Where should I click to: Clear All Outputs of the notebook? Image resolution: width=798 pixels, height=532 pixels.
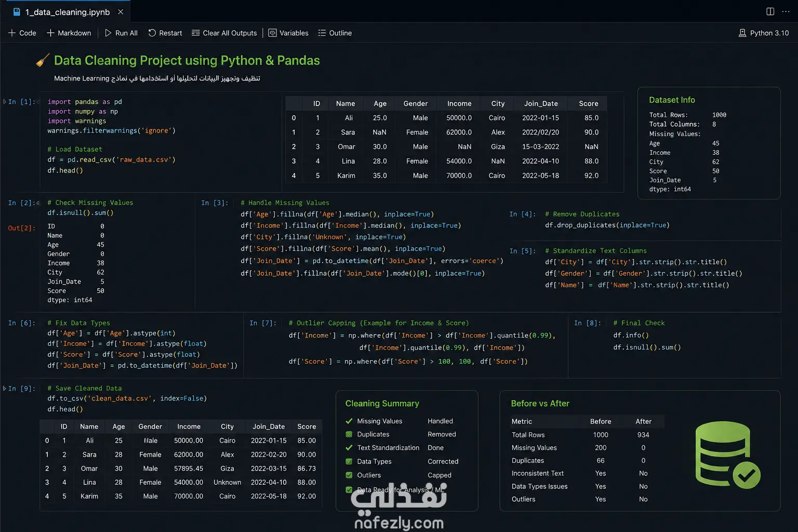pyautogui.click(x=224, y=33)
